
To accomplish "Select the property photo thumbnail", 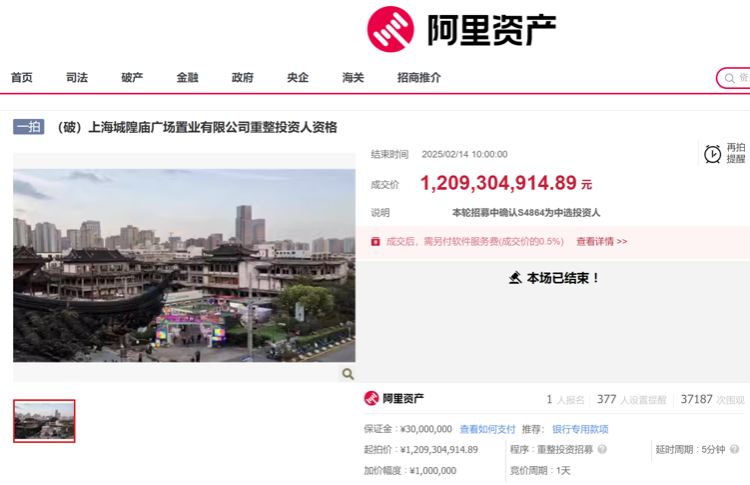I will point(44,421).
